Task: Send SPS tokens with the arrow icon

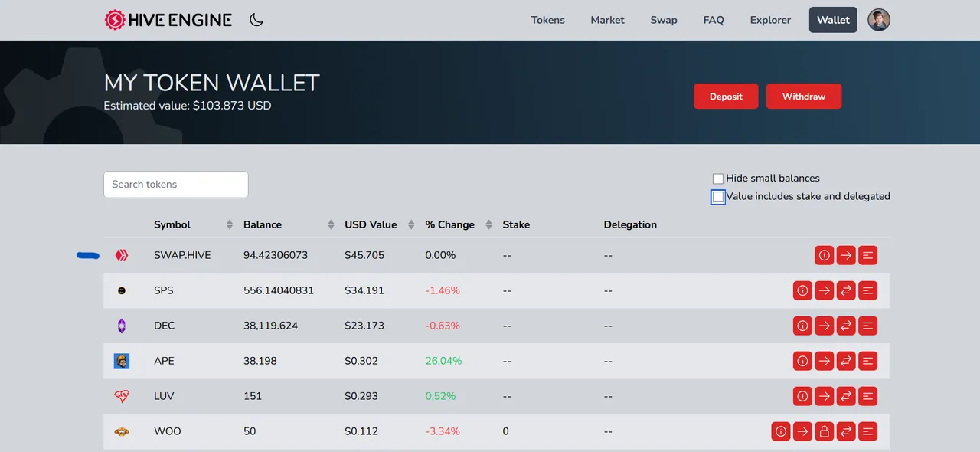Action: (824, 290)
